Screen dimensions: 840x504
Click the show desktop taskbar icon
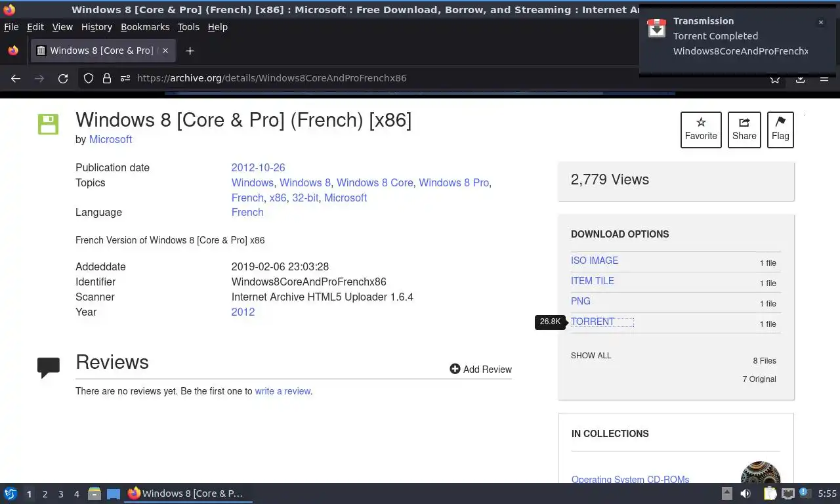tap(114, 493)
